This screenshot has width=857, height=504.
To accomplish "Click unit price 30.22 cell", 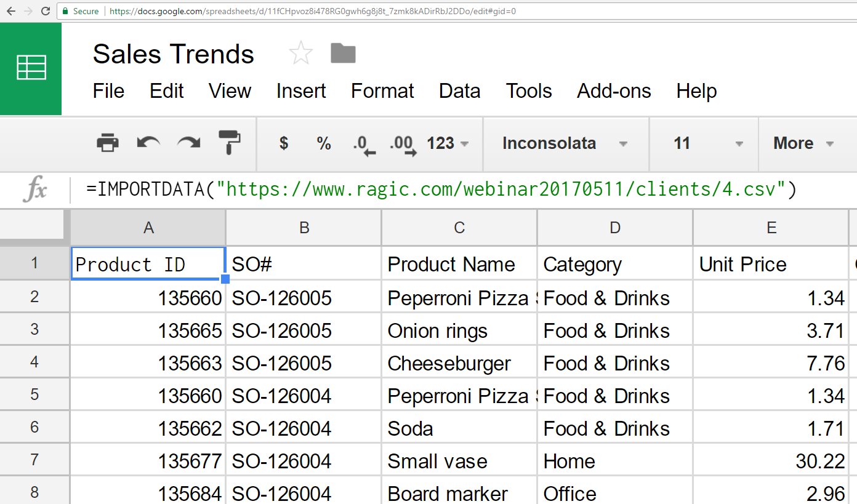I will [x=771, y=460].
